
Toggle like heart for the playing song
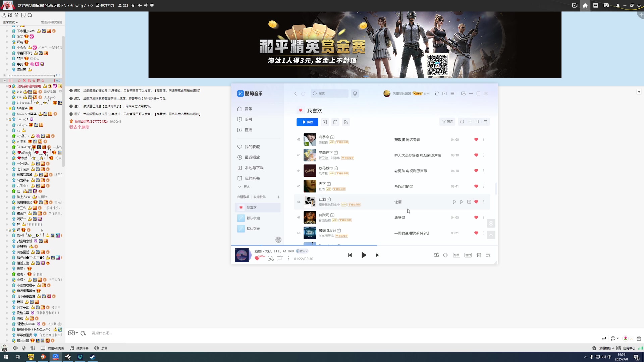tap(257, 258)
